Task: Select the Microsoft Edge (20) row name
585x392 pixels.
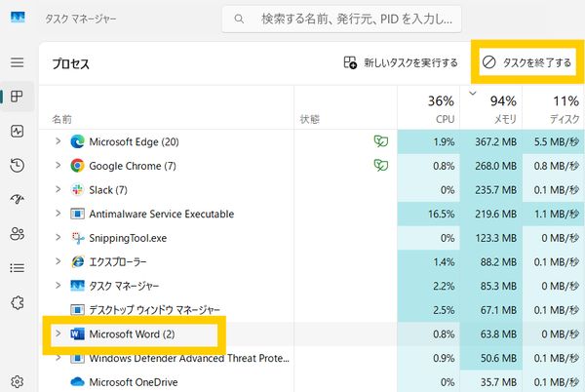Action: pos(134,142)
